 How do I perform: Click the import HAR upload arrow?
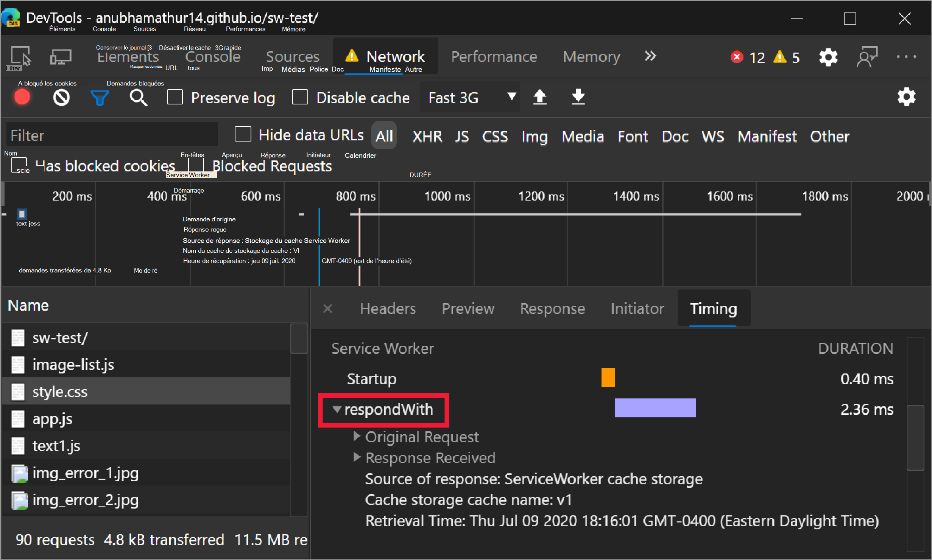[540, 97]
